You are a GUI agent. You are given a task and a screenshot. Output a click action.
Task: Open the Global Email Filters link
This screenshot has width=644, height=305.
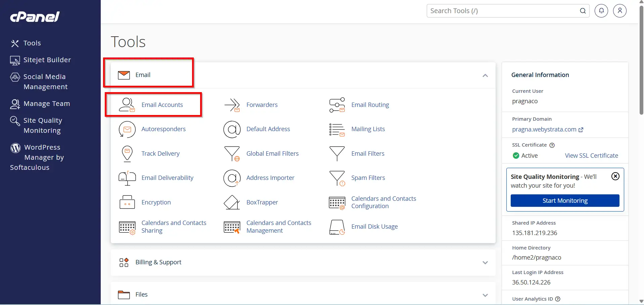pyautogui.click(x=272, y=154)
